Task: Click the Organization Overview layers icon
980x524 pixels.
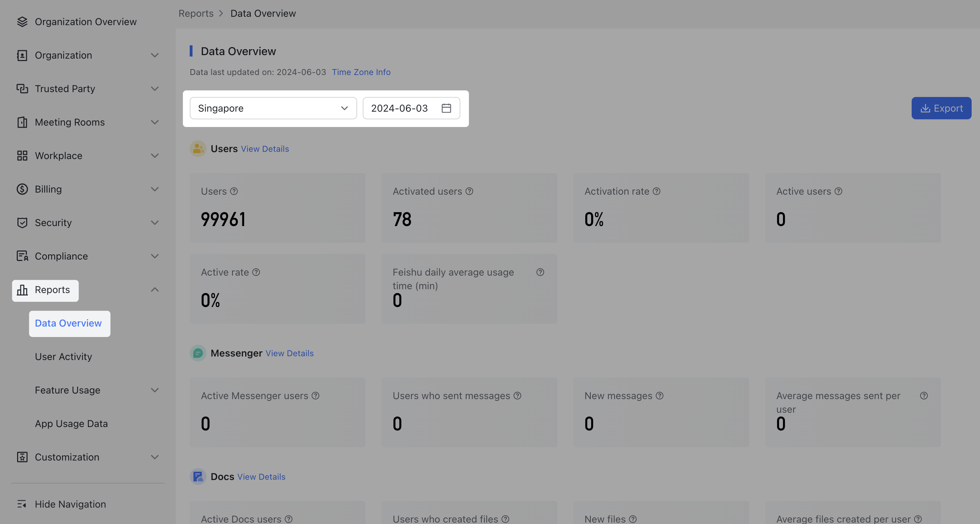Action: tap(22, 21)
